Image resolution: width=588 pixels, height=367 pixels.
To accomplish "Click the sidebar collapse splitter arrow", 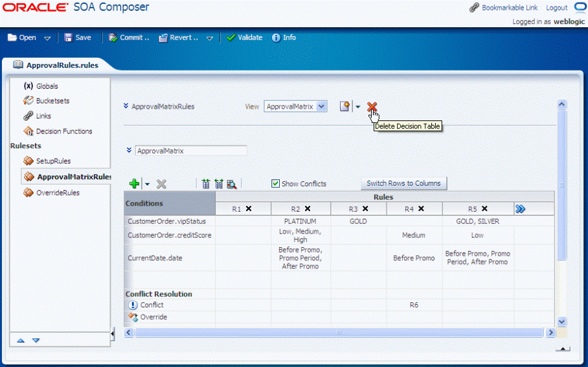I will 113,333.
